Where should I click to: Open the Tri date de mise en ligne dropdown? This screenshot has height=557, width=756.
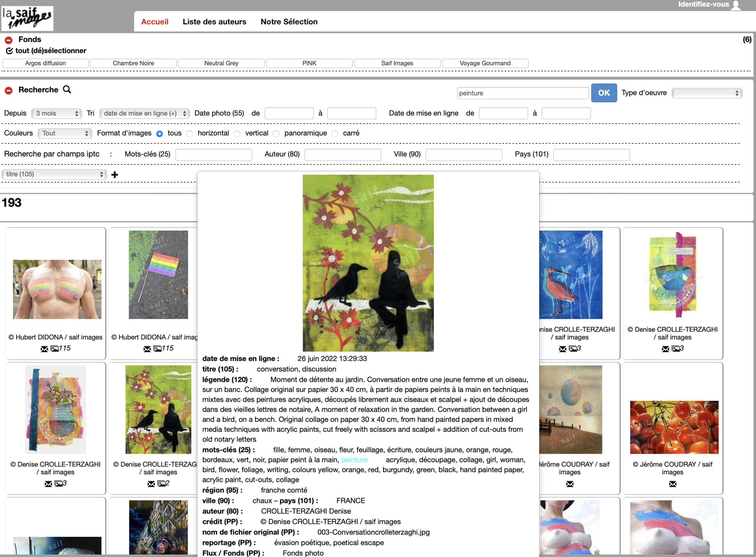click(144, 114)
